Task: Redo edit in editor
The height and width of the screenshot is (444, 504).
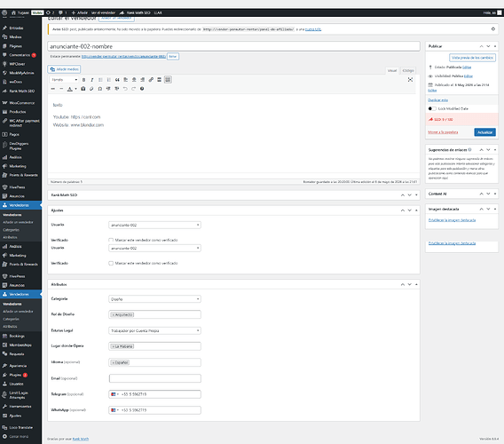Action: (133, 89)
